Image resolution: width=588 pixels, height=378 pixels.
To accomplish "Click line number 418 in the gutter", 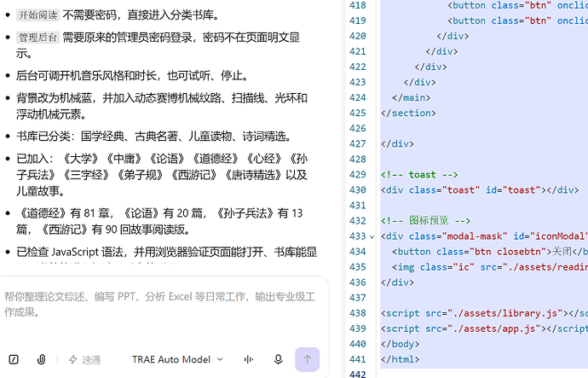I will click(358, 5).
